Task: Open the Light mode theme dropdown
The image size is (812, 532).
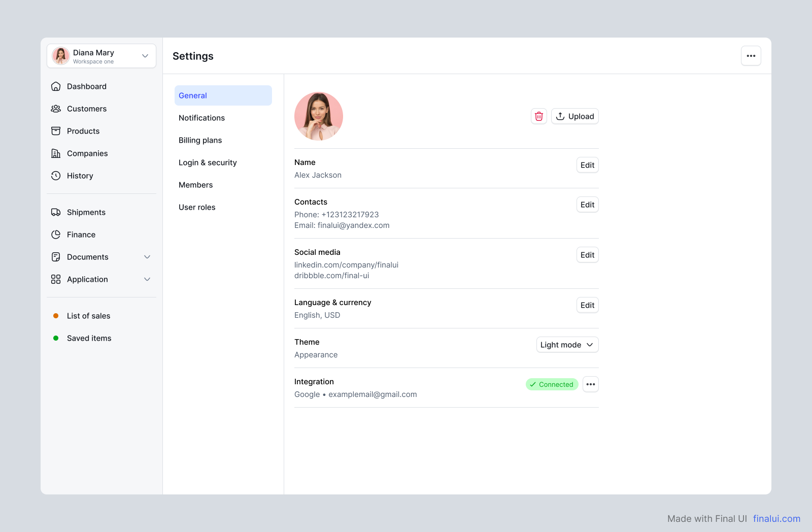Action: click(x=567, y=345)
